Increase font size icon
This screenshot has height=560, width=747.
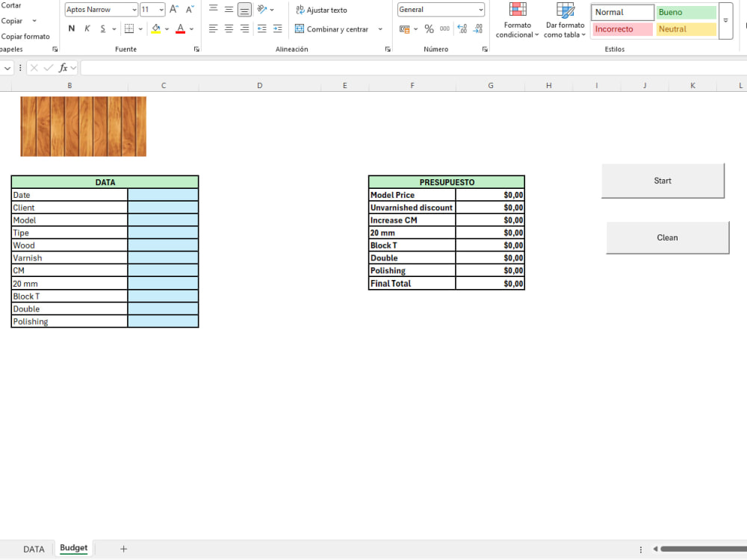pos(174,10)
